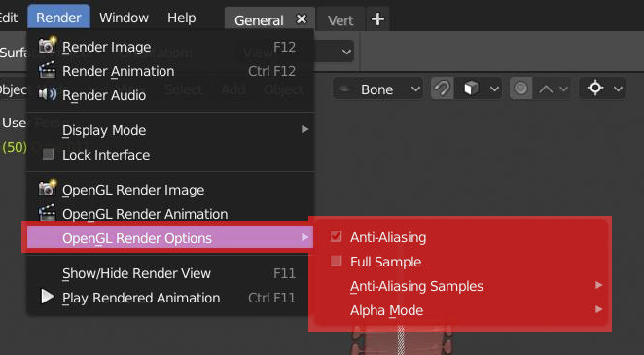Expand the Display Mode submenu
This screenshot has height=355, width=644.
point(170,130)
